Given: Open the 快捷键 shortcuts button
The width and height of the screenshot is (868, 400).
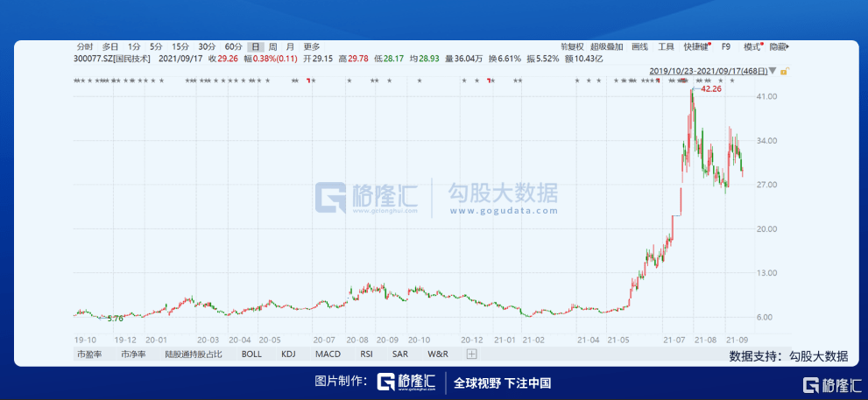Looking at the screenshot, I should pyautogui.click(x=697, y=47).
